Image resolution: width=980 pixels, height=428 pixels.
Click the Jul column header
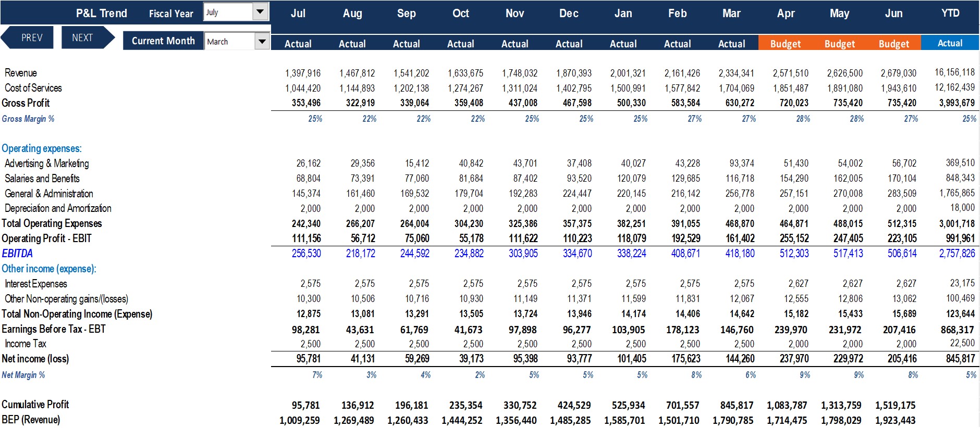pyautogui.click(x=298, y=14)
